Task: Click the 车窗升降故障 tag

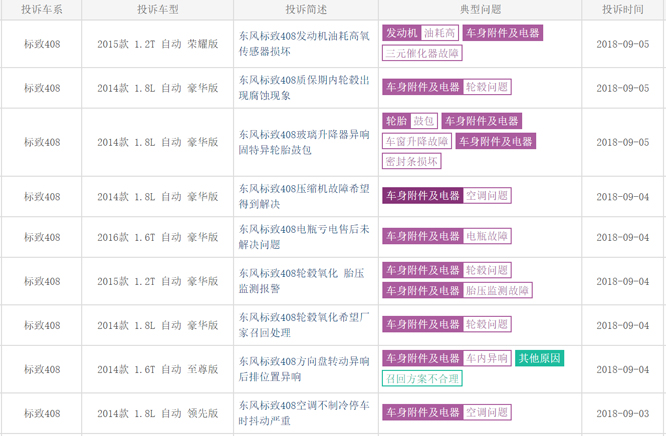Action: (417, 141)
